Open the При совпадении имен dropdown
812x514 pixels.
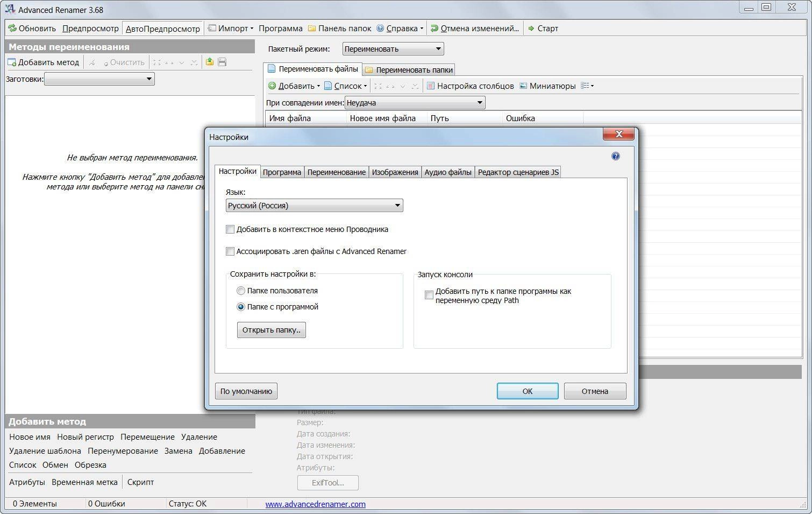(x=415, y=103)
